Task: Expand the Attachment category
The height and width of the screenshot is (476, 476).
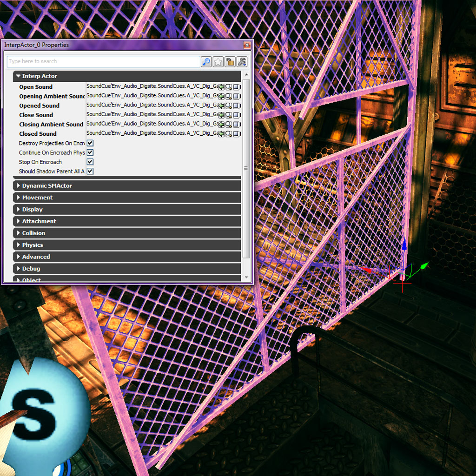Action: coord(18,221)
